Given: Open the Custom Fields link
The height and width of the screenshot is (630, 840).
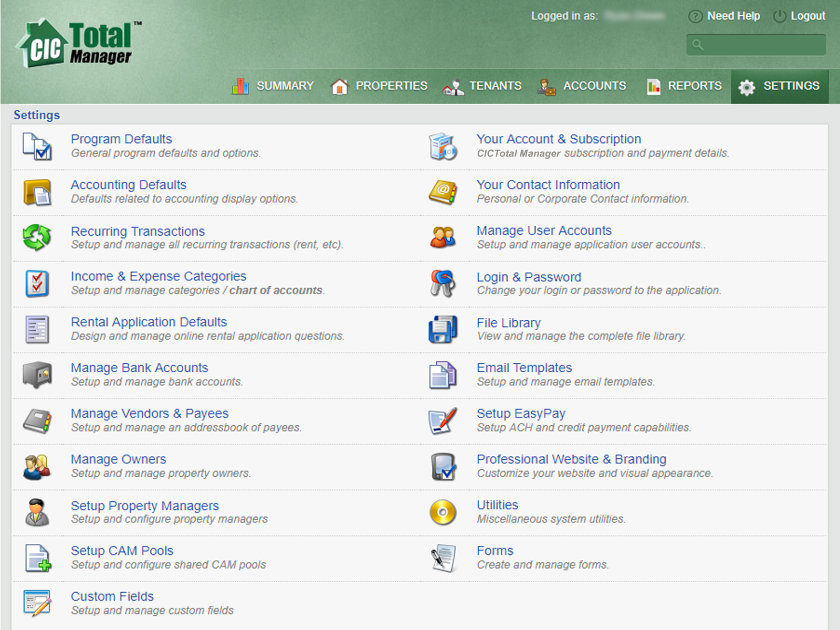Looking at the screenshot, I should click(x=112, y=596).
